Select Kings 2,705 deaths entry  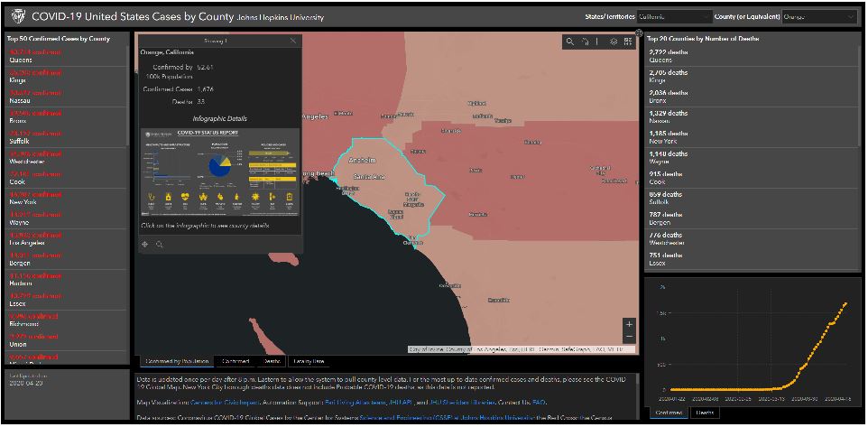click(x=752, y=77)
